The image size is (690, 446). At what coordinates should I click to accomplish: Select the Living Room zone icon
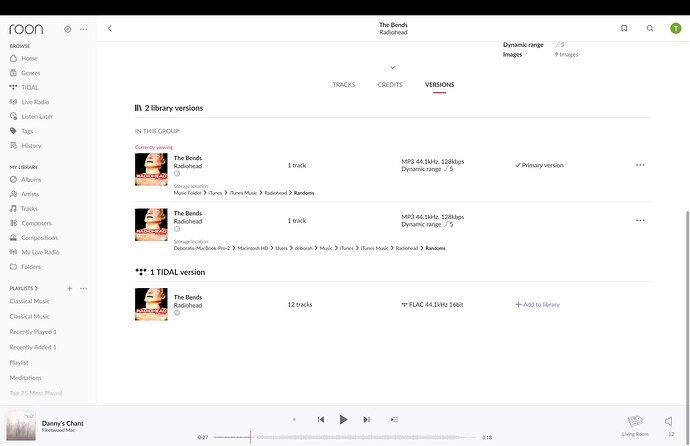click(635, 421)
